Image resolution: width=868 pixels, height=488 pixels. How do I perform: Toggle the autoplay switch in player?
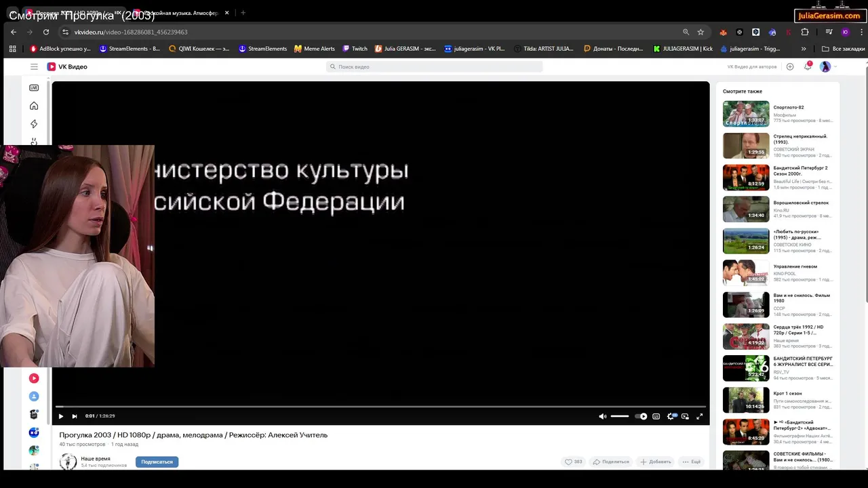pyautogui.click(x=641, y=416)
